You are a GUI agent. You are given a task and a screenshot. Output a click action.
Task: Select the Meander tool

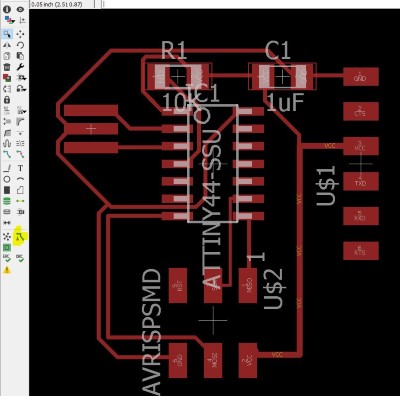(x=7, y=144)
